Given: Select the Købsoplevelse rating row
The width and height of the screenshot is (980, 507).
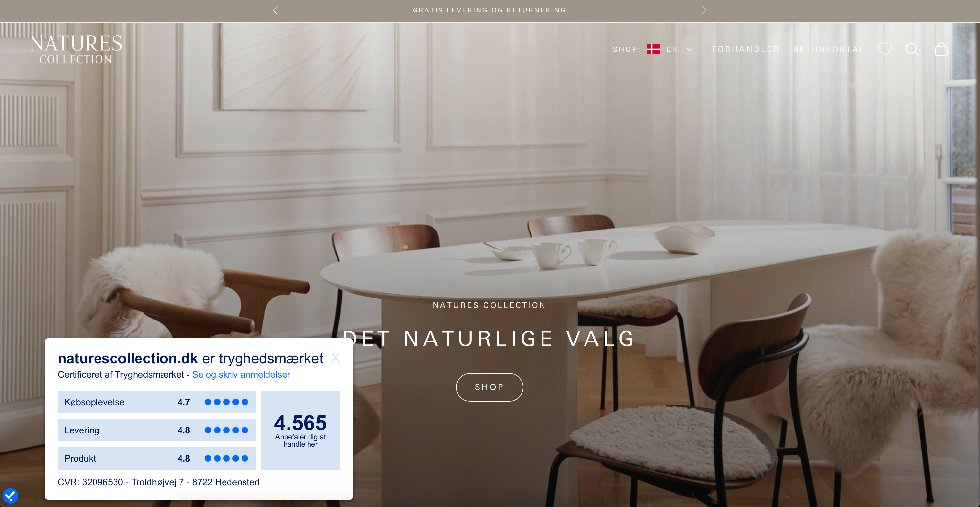Looking at the screenshot, I should point(157,402).
